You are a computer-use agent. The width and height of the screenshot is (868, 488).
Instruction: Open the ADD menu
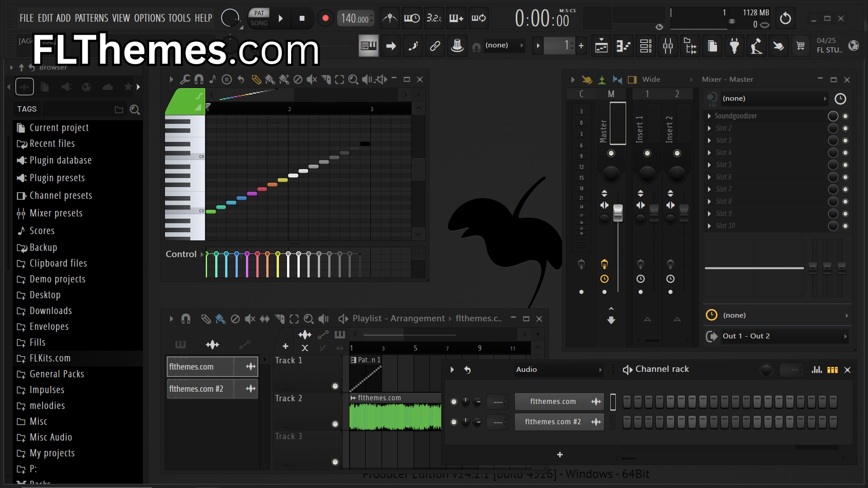[63, 18]
